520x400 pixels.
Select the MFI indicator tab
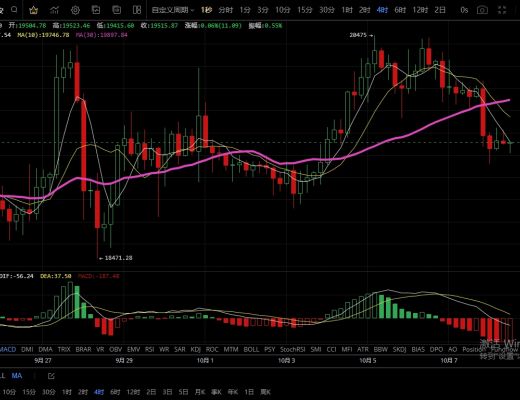pyautogui.click(x=347, y=349)
